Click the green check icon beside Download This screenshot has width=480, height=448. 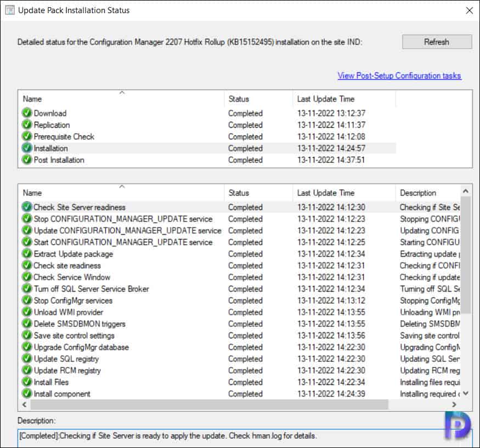click(27, 113)
